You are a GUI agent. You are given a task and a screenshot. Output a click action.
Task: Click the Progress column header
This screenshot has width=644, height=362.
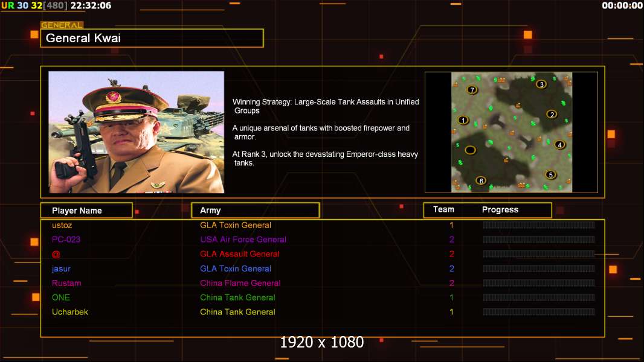(500, 209)
